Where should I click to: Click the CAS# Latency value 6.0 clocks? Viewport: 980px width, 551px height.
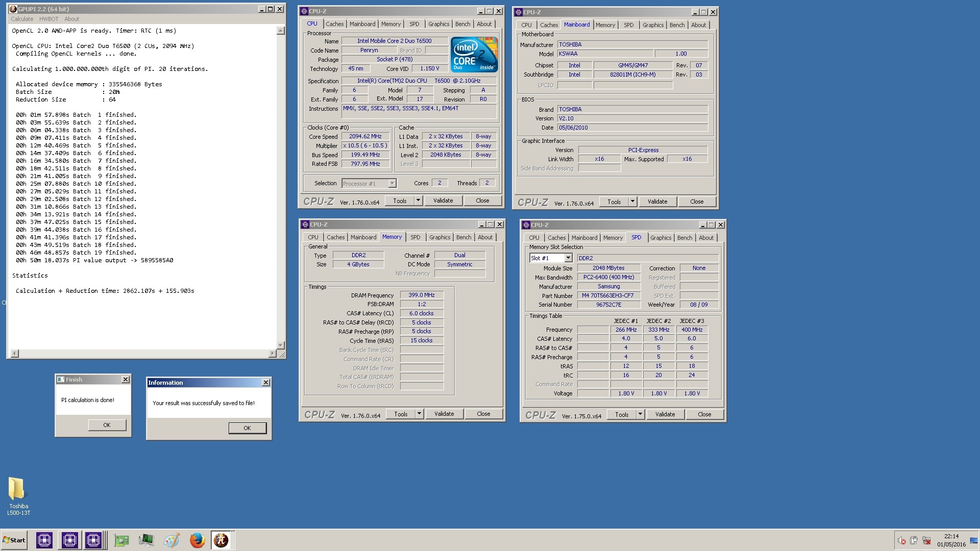pos(422,313)
